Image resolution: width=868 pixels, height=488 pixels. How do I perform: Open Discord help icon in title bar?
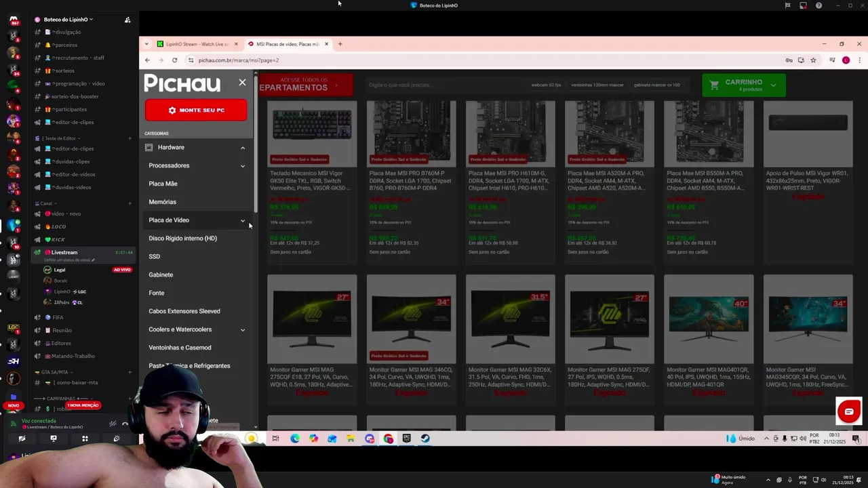coord(818,5)
